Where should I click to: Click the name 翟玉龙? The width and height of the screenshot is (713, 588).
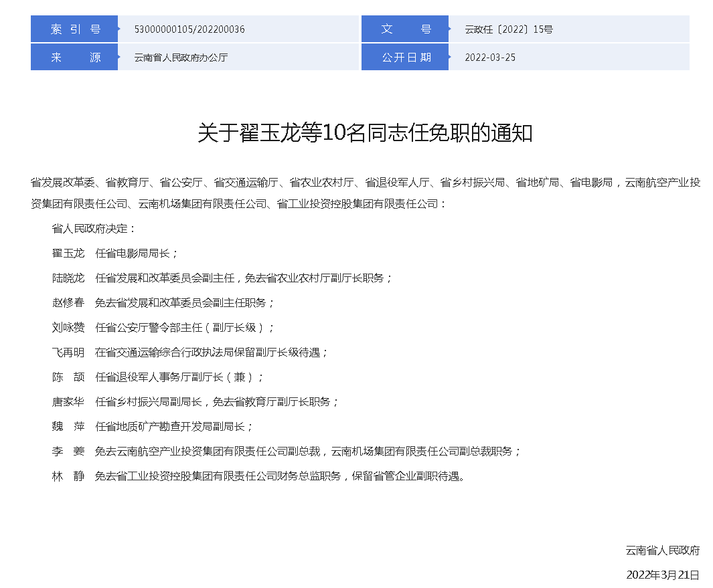tap(68, 254)
